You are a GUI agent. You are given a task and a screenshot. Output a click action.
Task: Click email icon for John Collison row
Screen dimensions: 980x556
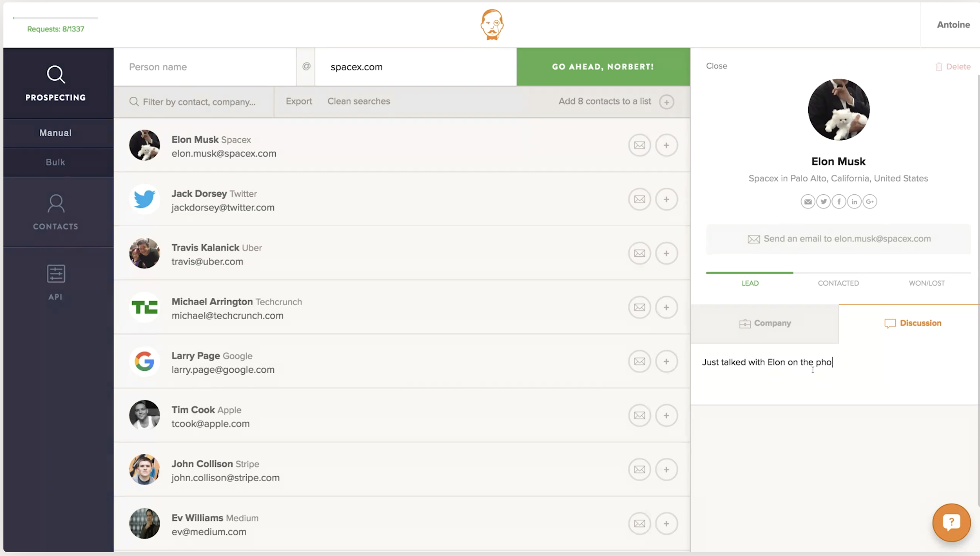(x=639, y=469)
